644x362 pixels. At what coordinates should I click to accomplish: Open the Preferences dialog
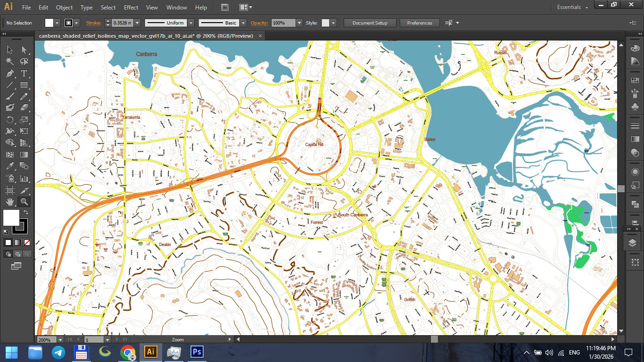[x=420, y=23]
